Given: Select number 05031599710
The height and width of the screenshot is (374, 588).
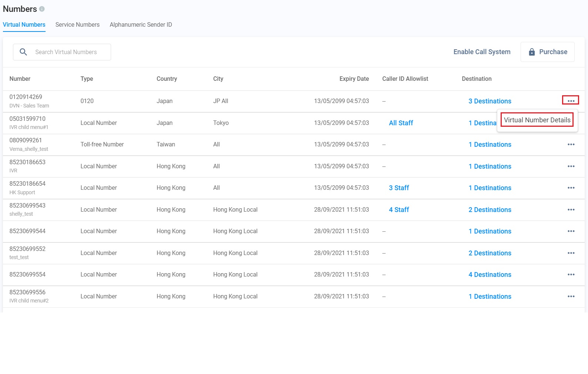Looking at the screenshot, I should (x=27, y=119).
